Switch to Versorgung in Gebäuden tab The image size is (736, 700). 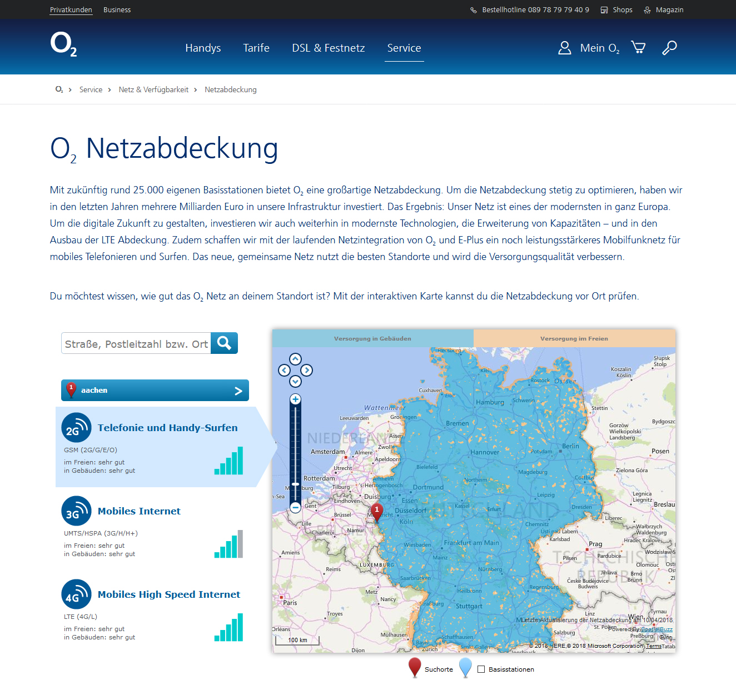click(x=372, y=338)
